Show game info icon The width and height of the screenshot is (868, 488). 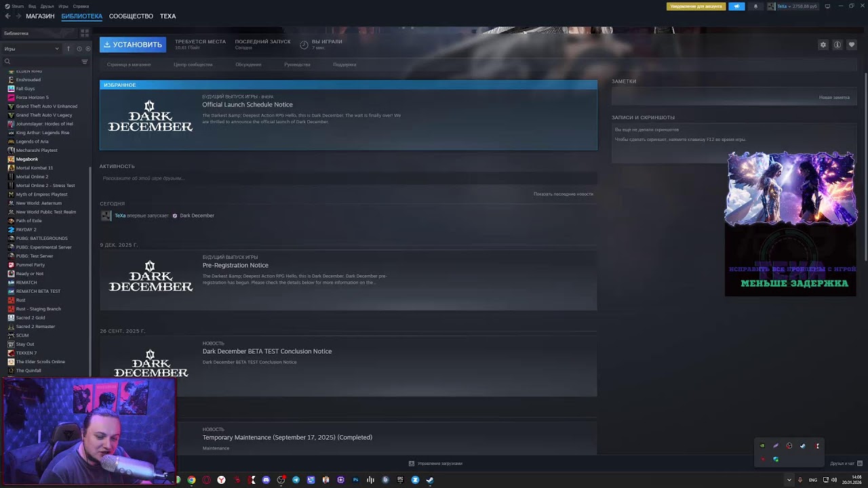(837, 45)
